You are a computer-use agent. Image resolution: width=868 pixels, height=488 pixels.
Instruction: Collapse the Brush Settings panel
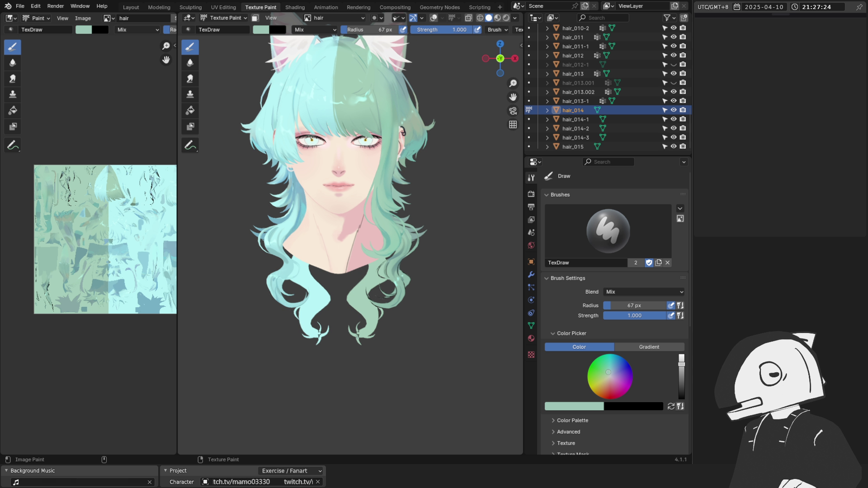point(547,278)
